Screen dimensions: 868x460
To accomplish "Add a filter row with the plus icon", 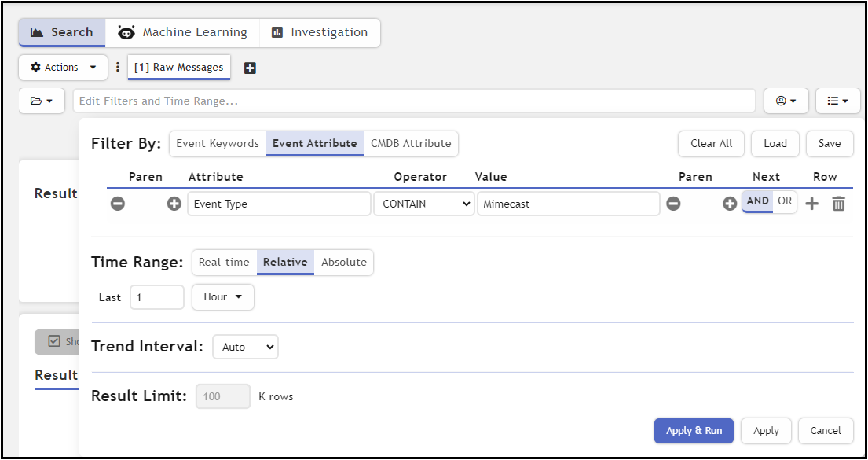I will pyautogui.click(x=812, y=204).
